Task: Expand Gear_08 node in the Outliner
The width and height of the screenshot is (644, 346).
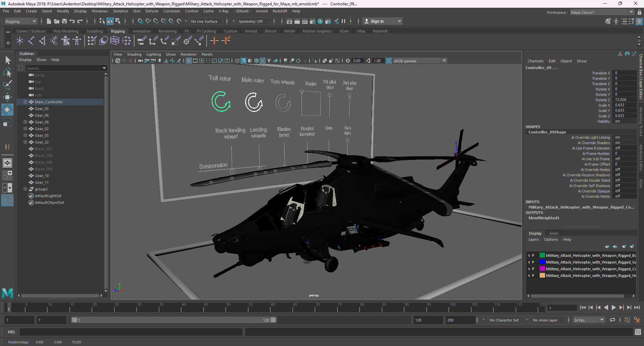Action: (25, 122)
